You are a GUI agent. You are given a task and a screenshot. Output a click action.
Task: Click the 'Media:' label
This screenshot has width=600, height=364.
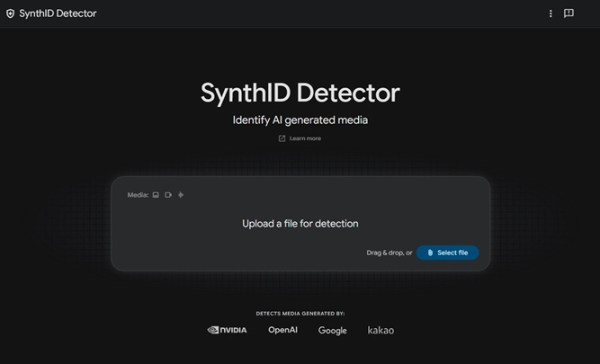coord(138,195)
